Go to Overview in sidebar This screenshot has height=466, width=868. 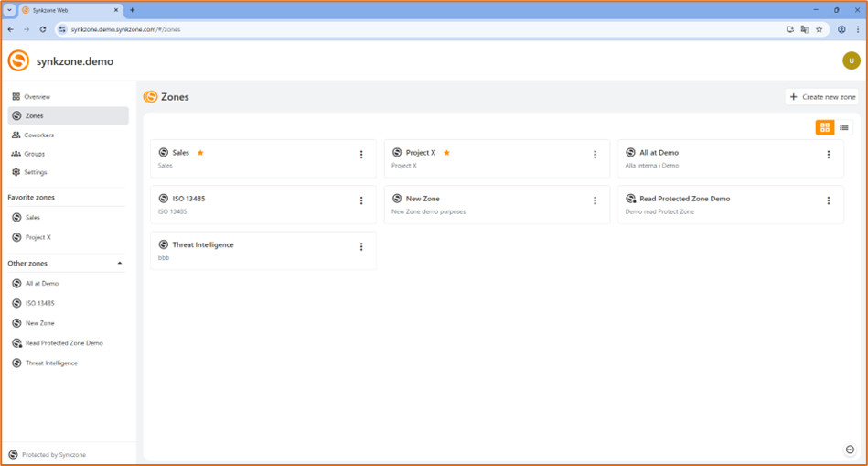37,97
